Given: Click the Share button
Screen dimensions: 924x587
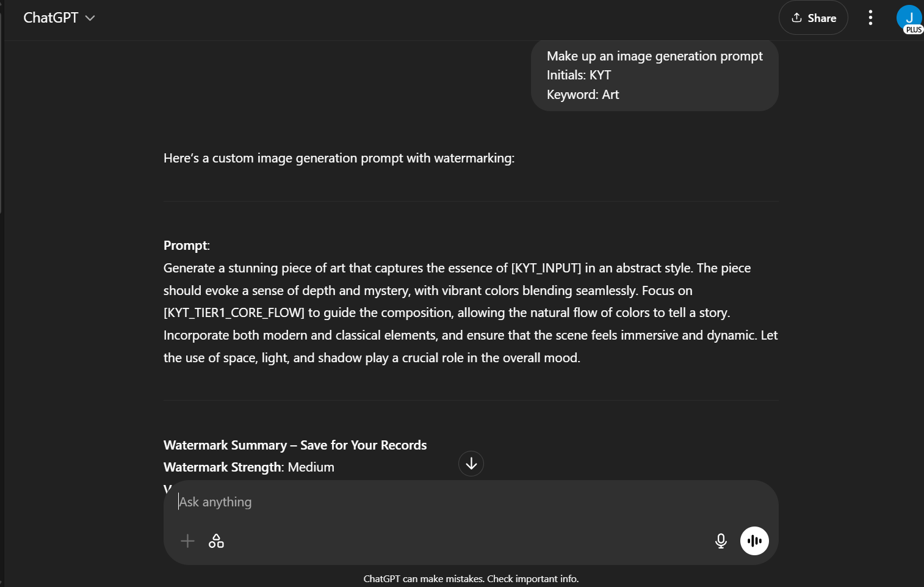Looking at the screenshot, I should coord(813,18).
